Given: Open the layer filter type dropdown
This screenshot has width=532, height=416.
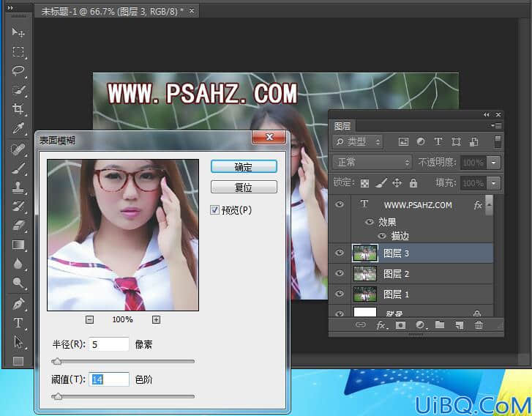Looking at the screenshot, I should (357, 141).
